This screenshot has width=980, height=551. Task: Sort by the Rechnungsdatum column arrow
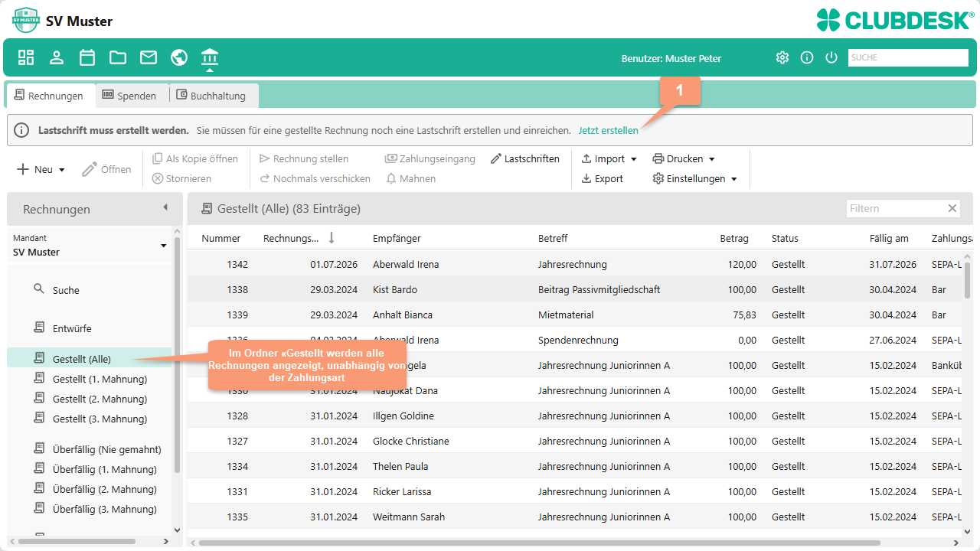(x=332, y=238)
